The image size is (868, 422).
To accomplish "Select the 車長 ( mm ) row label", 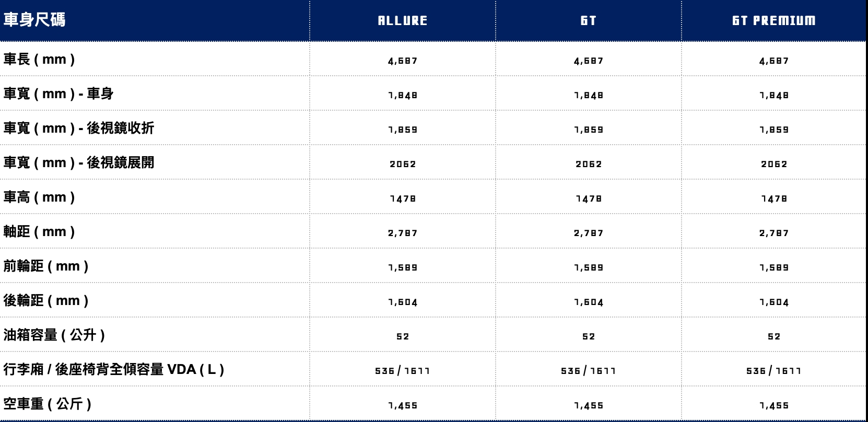I will (39, 59).
